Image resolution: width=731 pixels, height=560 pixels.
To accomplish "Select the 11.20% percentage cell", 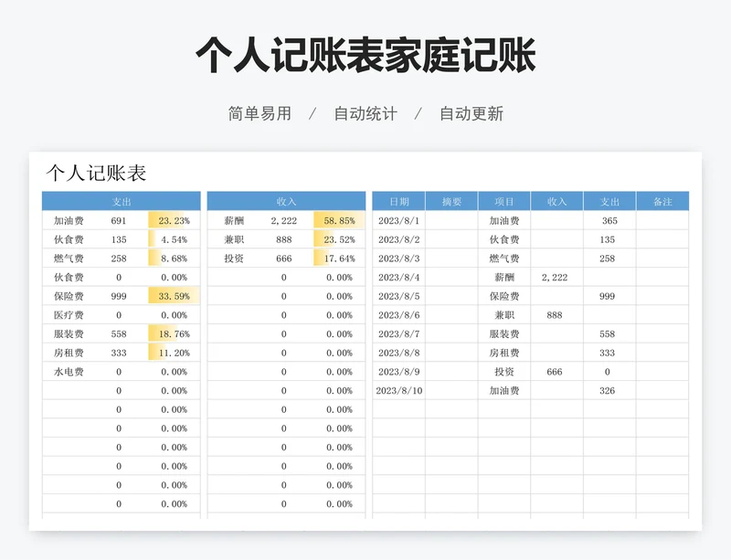I will click(x=174, y=353).
